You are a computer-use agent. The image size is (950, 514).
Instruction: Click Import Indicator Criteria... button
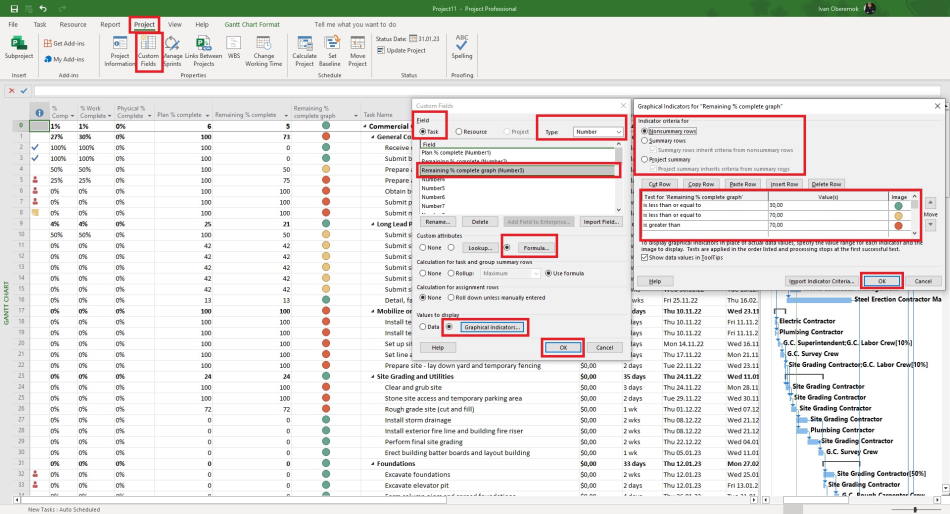tap(822, 281)
